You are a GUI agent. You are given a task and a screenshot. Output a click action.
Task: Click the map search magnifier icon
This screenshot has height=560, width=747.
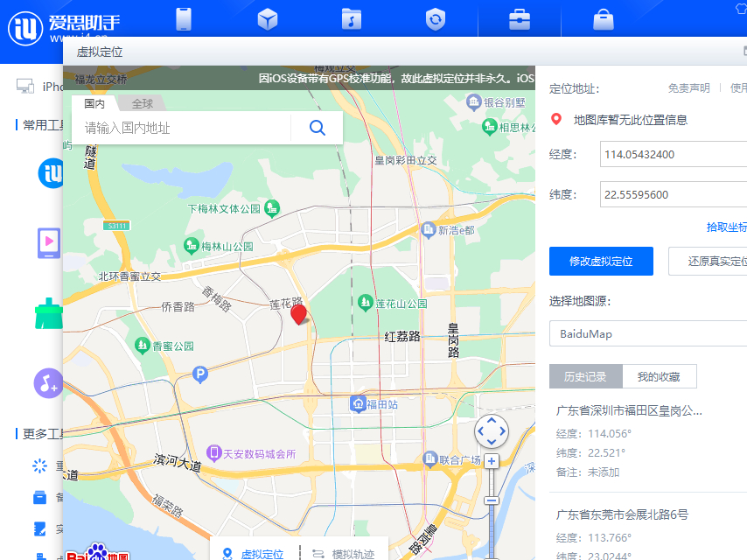click(x=318, y=128)
